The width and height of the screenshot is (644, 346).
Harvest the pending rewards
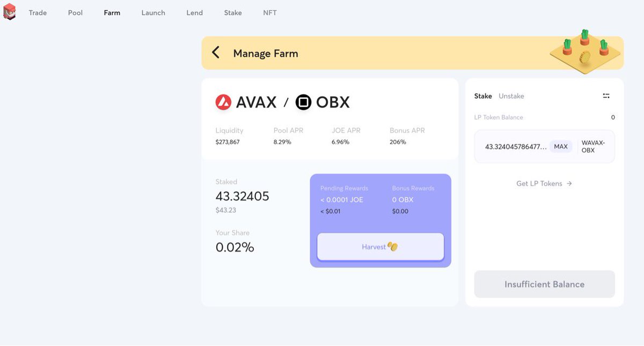click(380, 247)
